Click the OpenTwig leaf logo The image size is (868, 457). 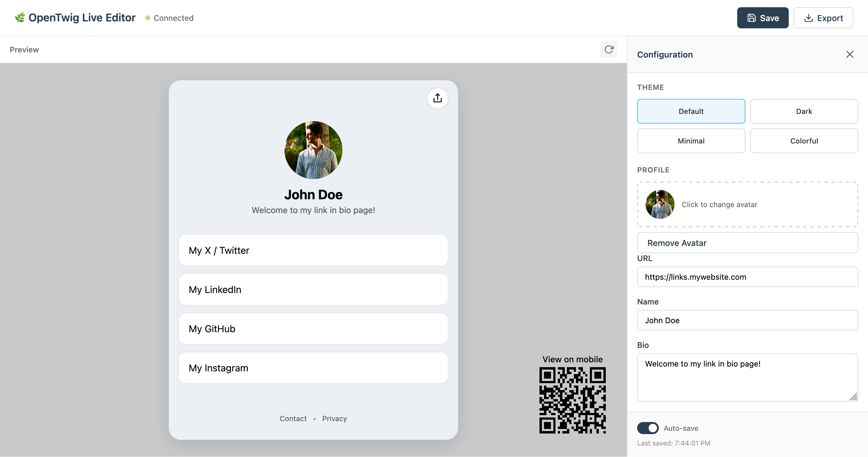pos(20,17)
